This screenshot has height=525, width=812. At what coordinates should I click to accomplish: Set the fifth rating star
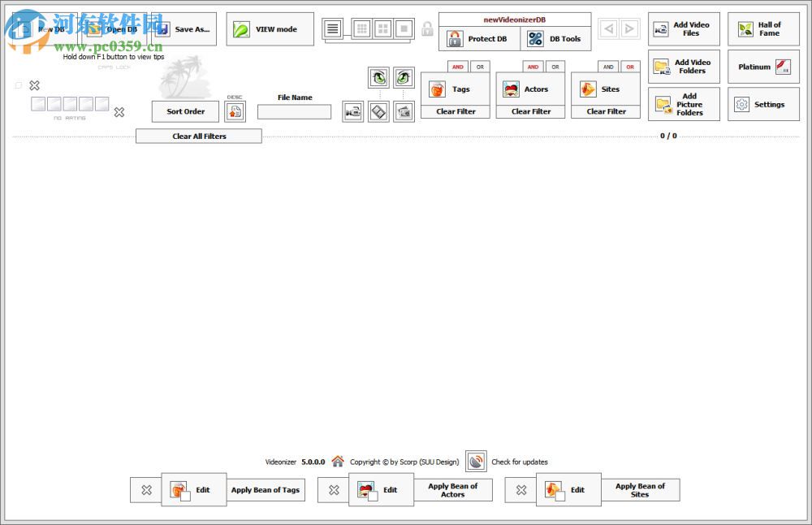pos(101,104)
